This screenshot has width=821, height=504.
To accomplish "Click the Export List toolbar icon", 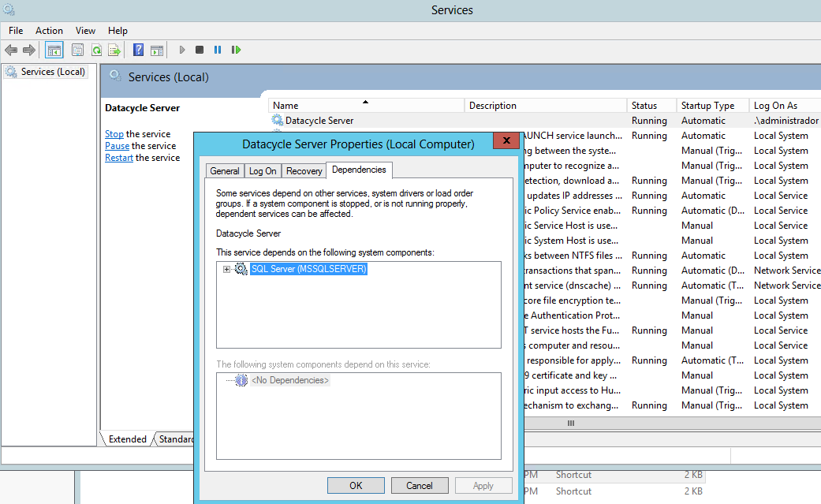I will point(114,50).
